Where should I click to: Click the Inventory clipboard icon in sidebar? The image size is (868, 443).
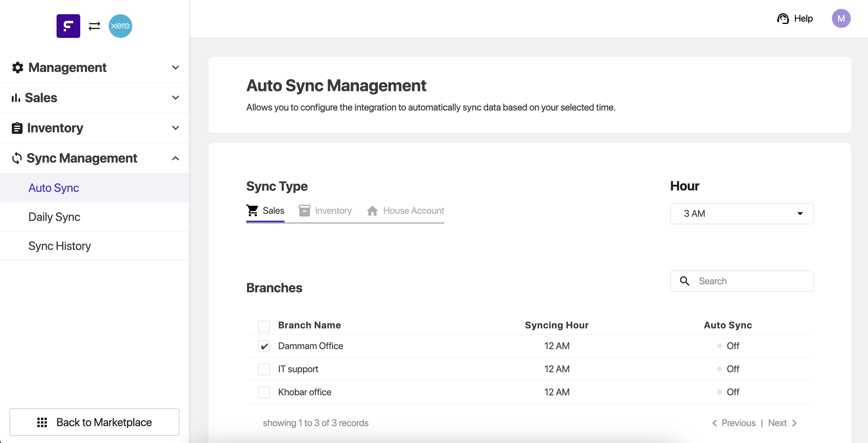pos(17,128)
